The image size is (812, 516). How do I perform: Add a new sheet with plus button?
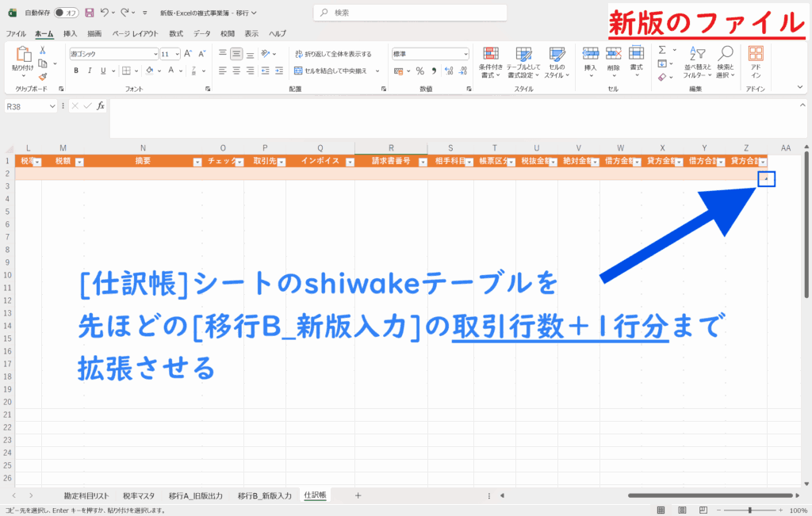pos(358,495)
